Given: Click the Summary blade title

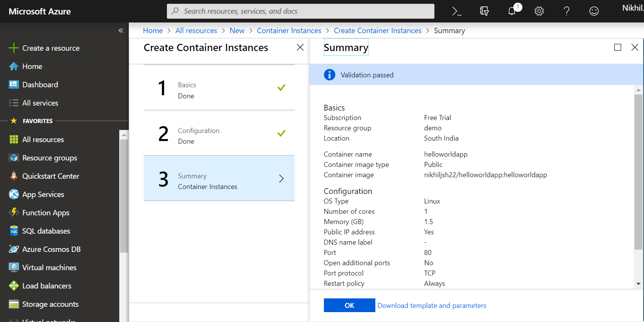Looking at the screenshot, I should pyautogui.click(x=346, y=47).
